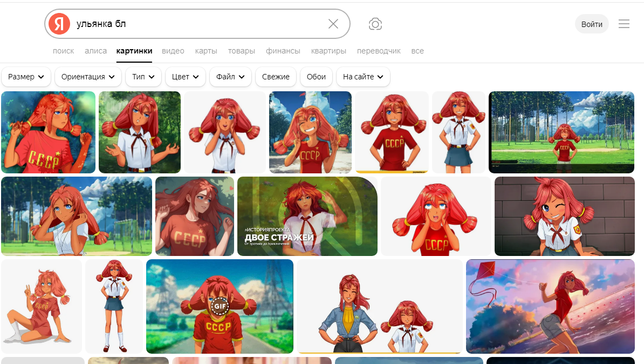Expand the На сайте filter dropdown
The width and height of the screenshot is (644, 364).
[x=363, y=77]
